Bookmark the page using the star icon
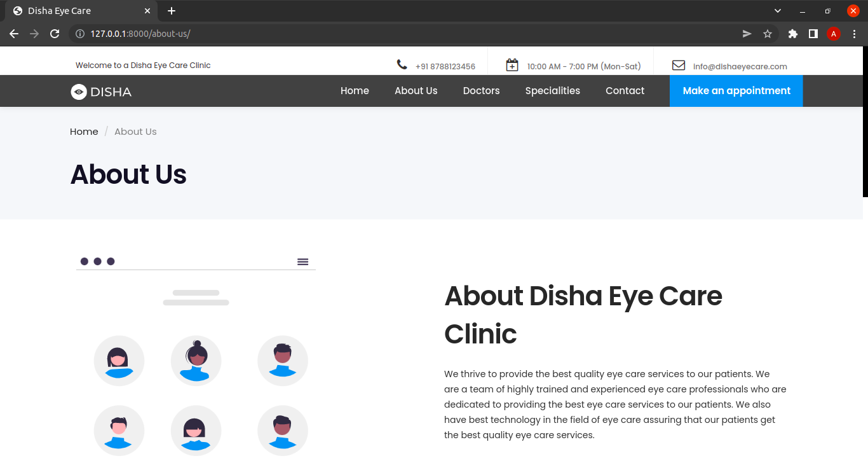The height and width of the screenshot is (463, 868). click(768, 33)
